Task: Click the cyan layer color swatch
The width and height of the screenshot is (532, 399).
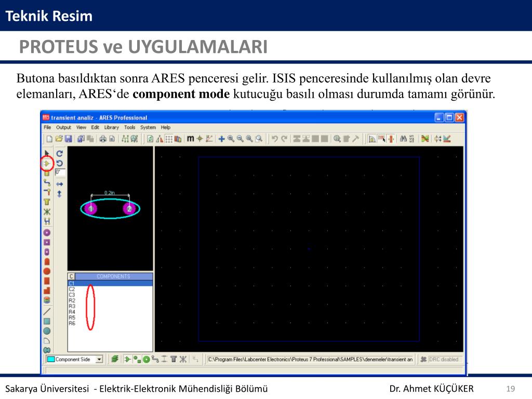Action: pyautogui.click(x=51, y=360)
